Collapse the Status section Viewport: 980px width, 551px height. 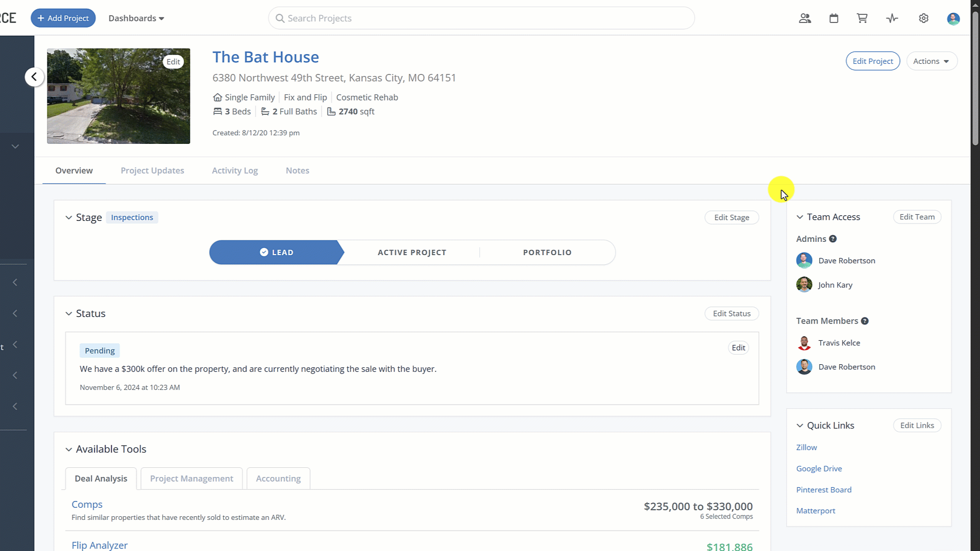pyautogui.click(x=68, y=314)
